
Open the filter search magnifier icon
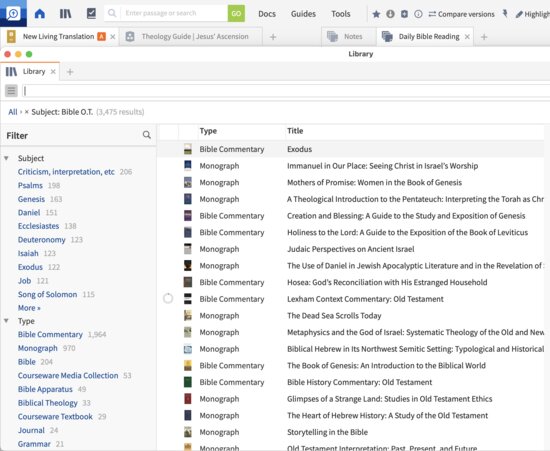point(147,135)
